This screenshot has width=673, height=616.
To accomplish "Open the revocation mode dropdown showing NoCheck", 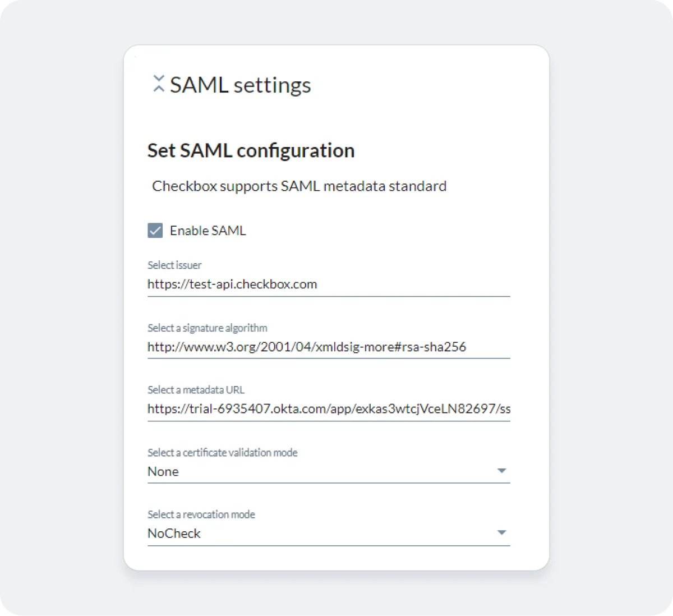I will pos(502,532).
